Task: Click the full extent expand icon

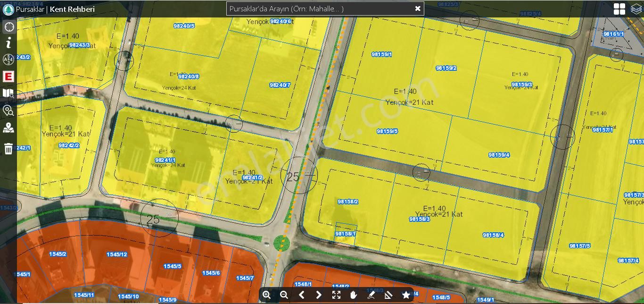Action: pos(336,295)
